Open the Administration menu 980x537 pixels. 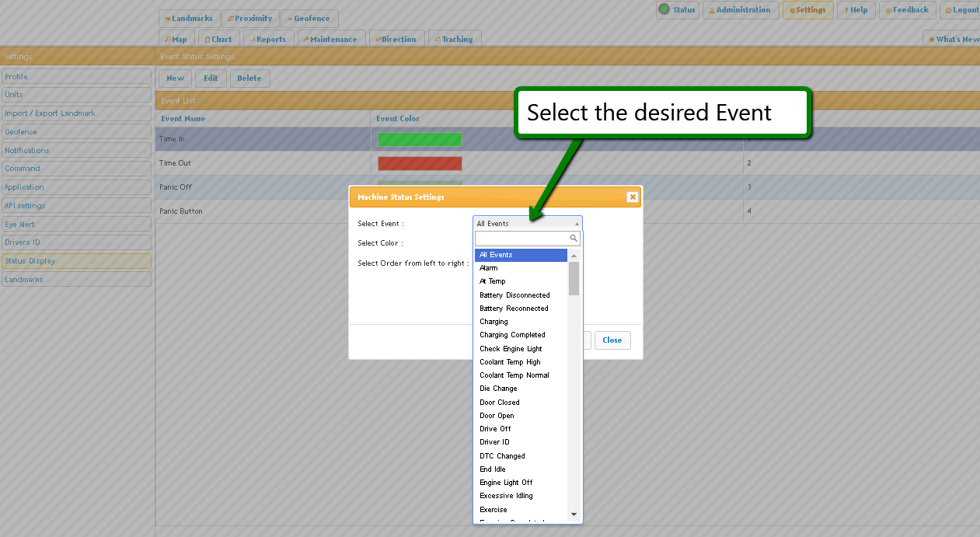coord(741,10)
